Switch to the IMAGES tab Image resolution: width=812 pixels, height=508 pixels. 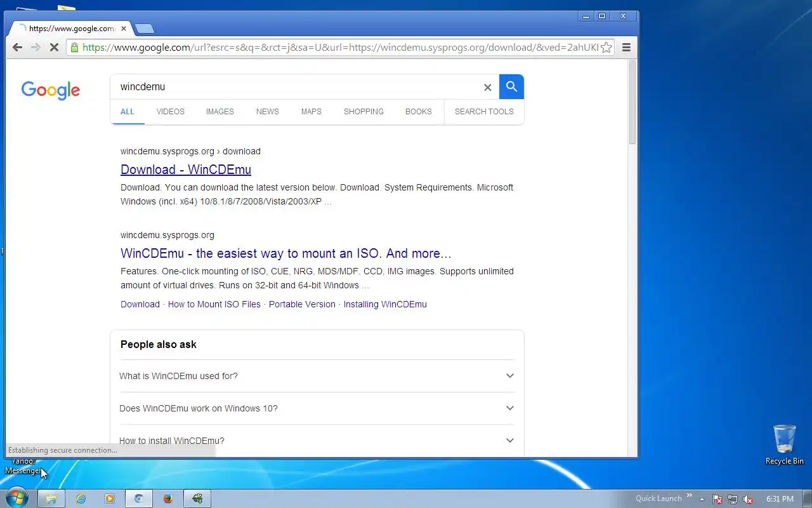(x=220, y=112)
